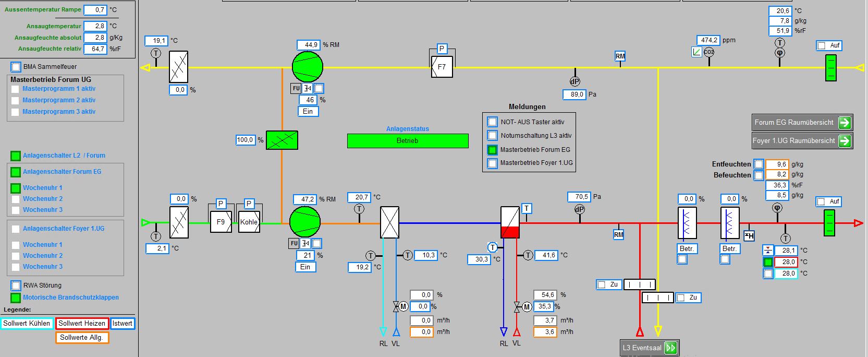Viewport: 868px width, 357px height.
Task: Toggle Wochenuhr 2 under Forum EG
Action: click(x=16, y=199)
